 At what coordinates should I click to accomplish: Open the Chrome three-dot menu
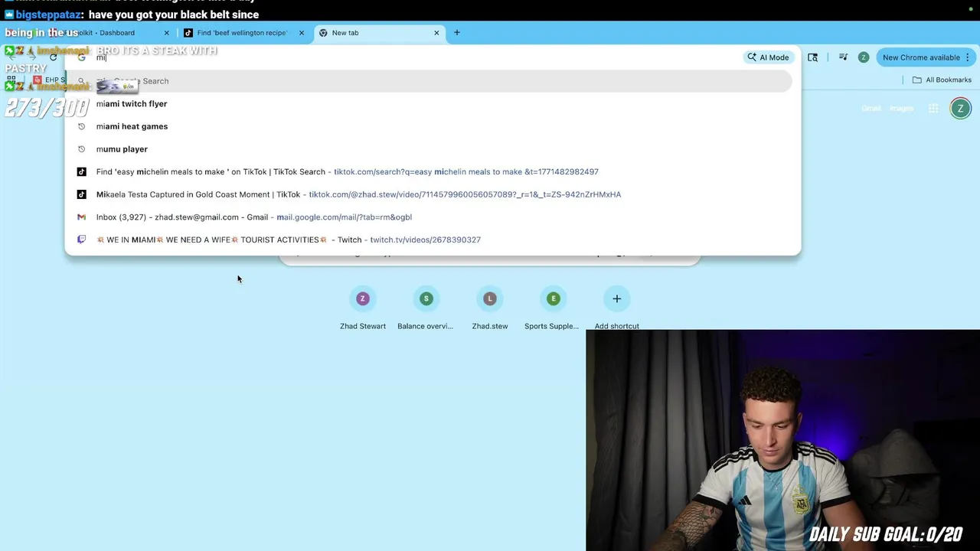tap(968, 57)
